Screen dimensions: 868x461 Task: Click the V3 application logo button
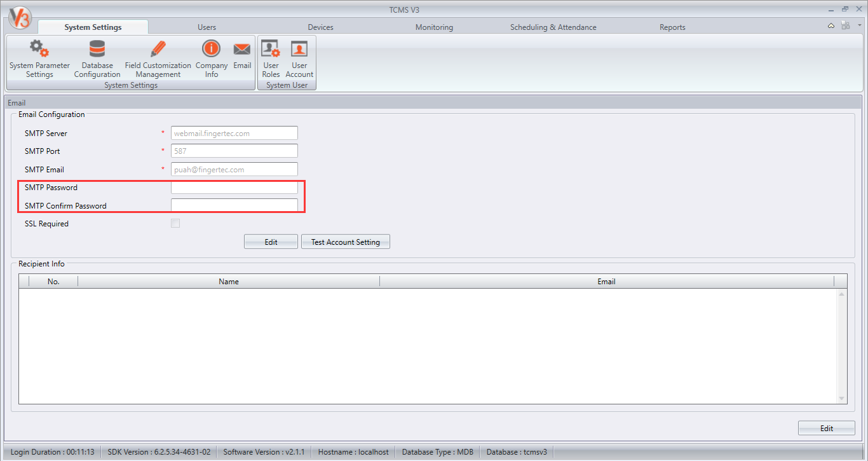point(20,17)
